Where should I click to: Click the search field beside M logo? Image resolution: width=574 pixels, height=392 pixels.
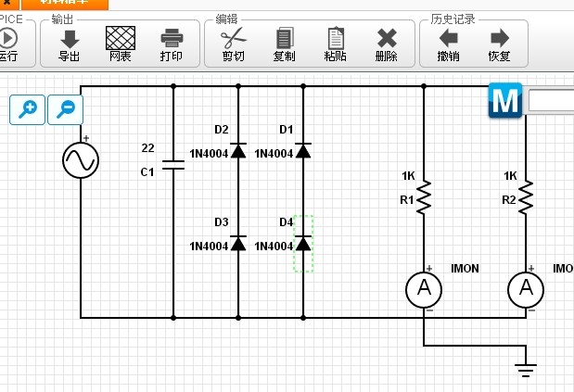(552, 101)
